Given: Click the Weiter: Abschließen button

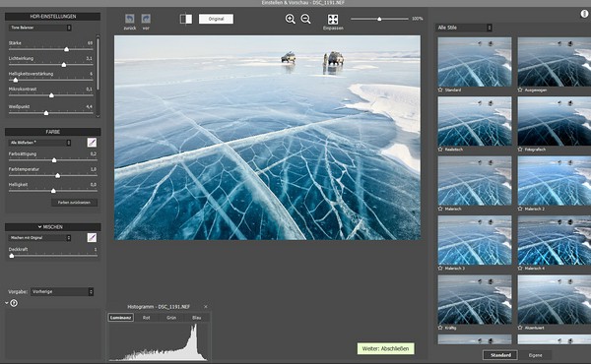Looking at the screenshot, I should tap(385, 348).
